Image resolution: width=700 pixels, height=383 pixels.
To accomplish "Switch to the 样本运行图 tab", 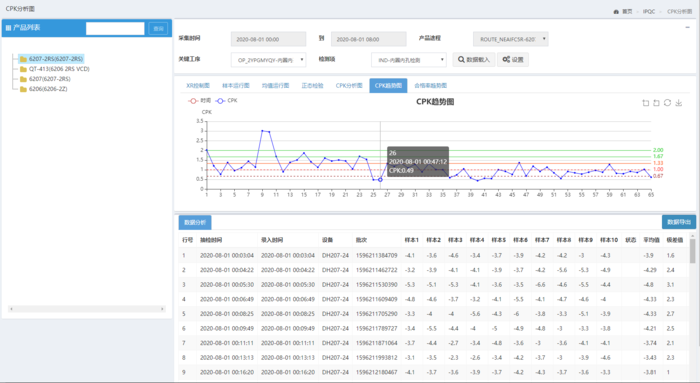I will pos(236,86).
